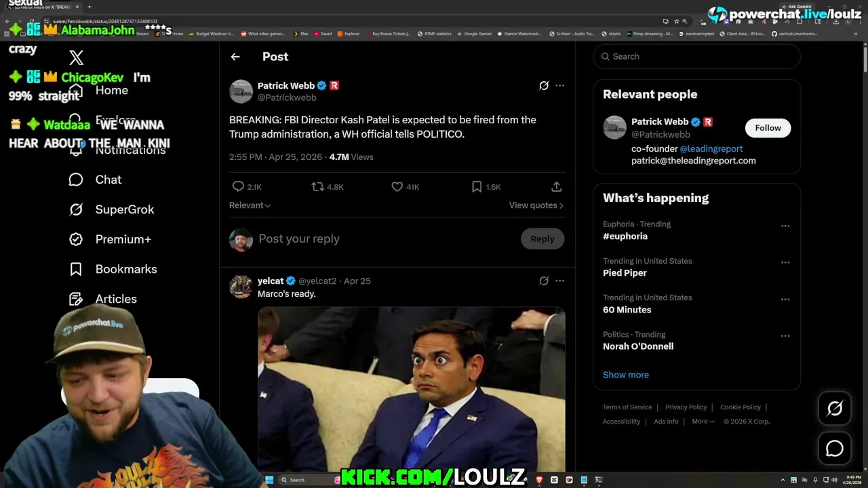Click the Chat speech bubble sidebar icon
The image size is (868, 488).
click(x=76, y=180)
